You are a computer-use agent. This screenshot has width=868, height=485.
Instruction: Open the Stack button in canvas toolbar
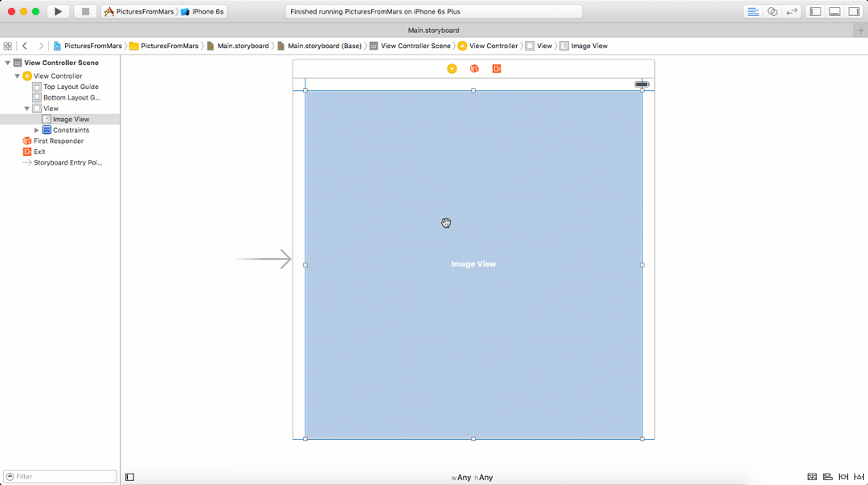click(x=812, y=477)
